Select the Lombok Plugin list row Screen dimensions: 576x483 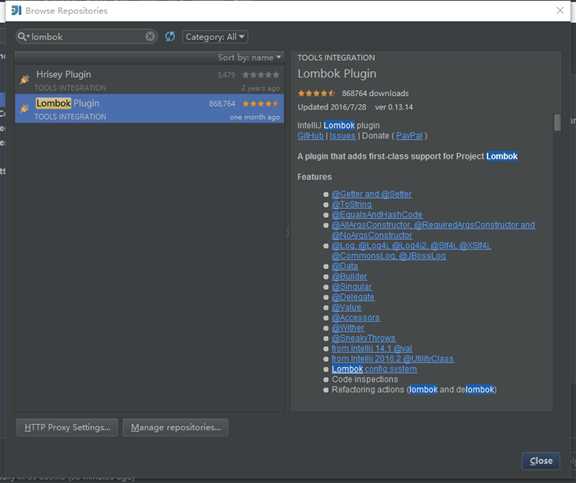click(x=150, y=108)
